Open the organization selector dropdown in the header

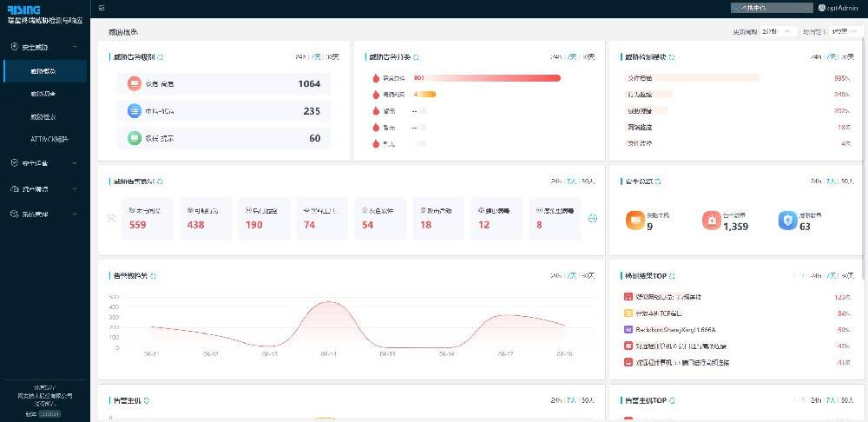(x=771, y=8)
